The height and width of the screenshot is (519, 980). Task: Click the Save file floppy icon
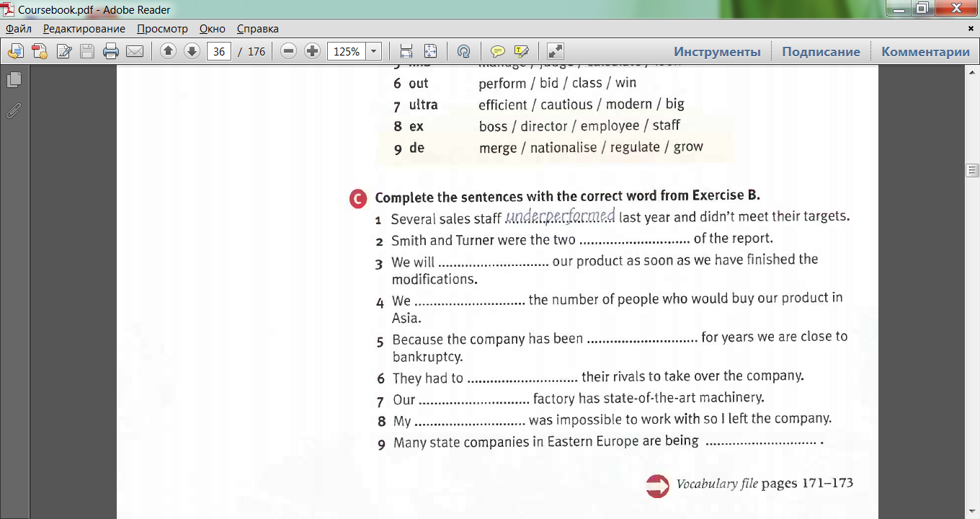(x=87, y=51)
